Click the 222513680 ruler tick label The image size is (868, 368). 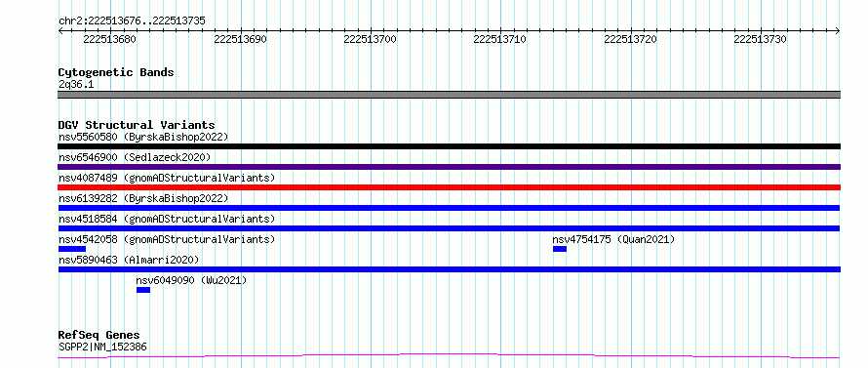(109, 39)
